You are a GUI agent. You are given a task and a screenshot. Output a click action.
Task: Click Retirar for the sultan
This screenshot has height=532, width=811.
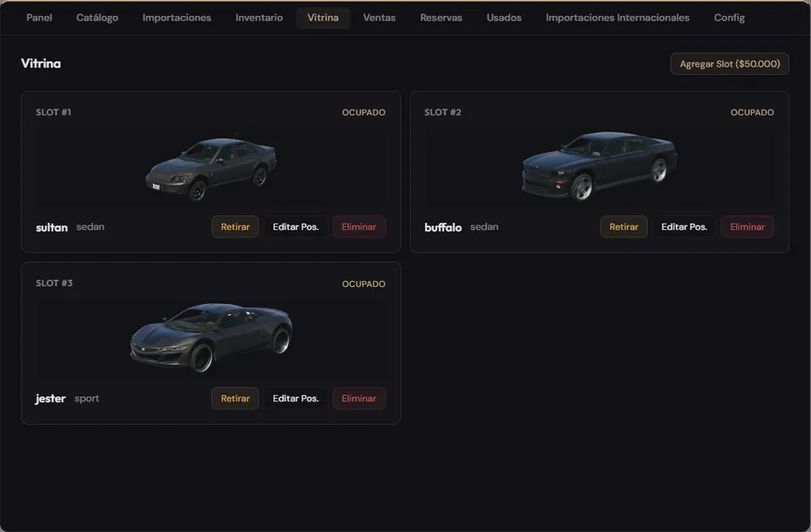click(x=236, y=227)
